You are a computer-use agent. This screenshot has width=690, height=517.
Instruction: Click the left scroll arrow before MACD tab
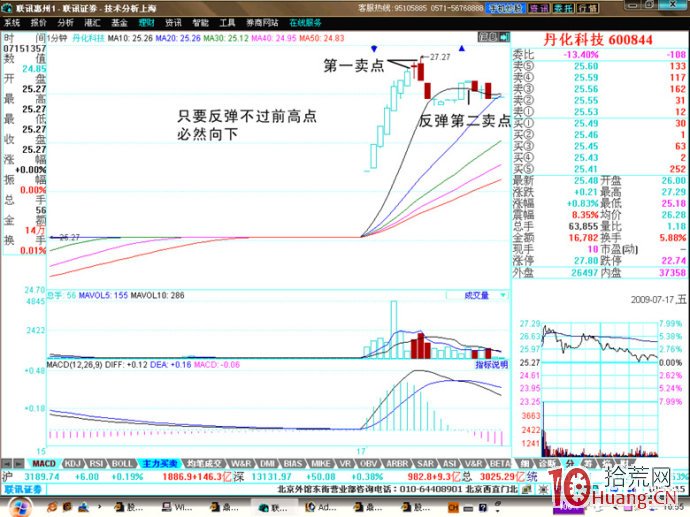[7, 464]
